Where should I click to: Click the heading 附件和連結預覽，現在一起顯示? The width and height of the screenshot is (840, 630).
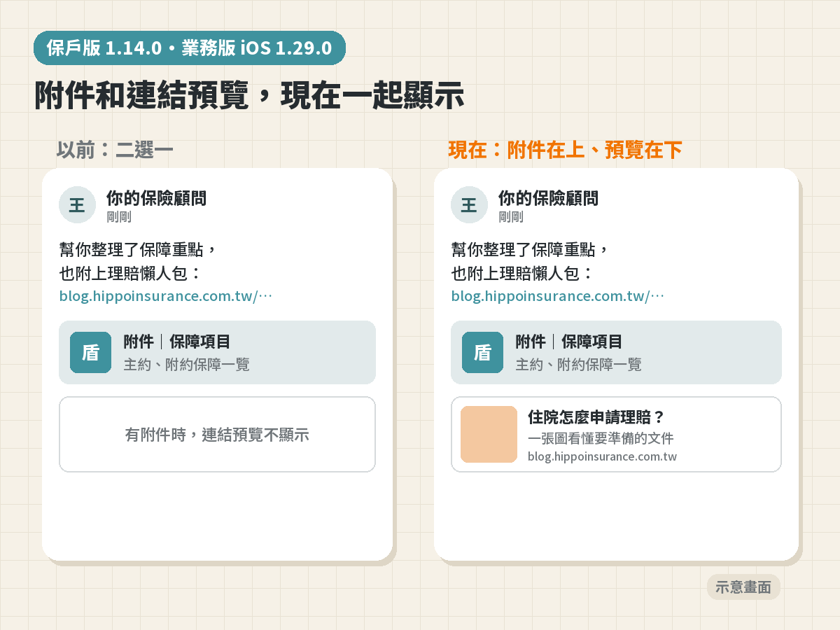point(250,96)
